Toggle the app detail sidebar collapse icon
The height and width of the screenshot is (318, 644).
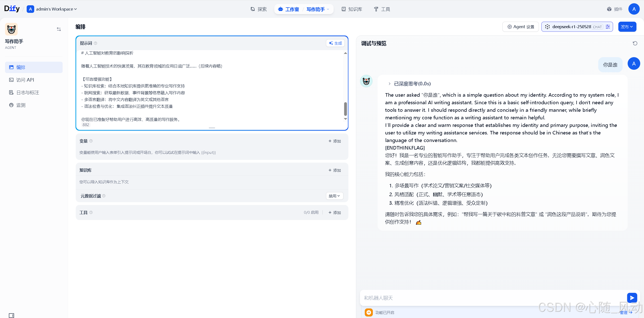(59, 29)
